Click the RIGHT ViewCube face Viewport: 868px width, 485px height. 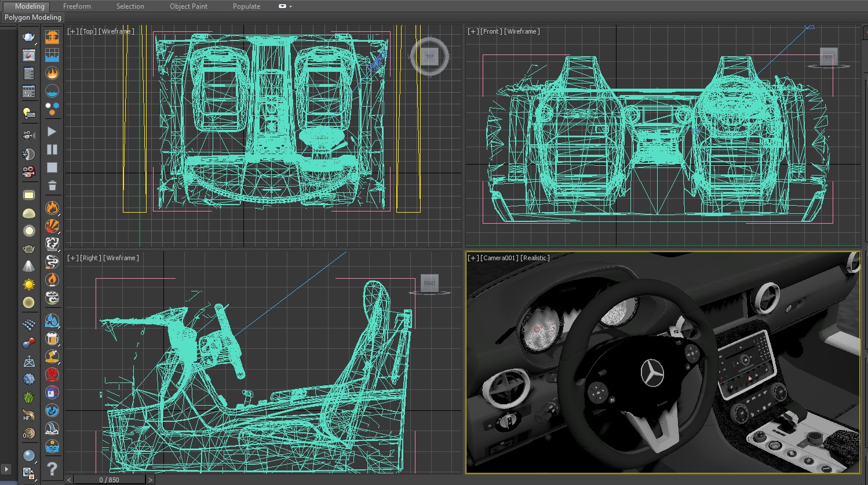(429, 283)
